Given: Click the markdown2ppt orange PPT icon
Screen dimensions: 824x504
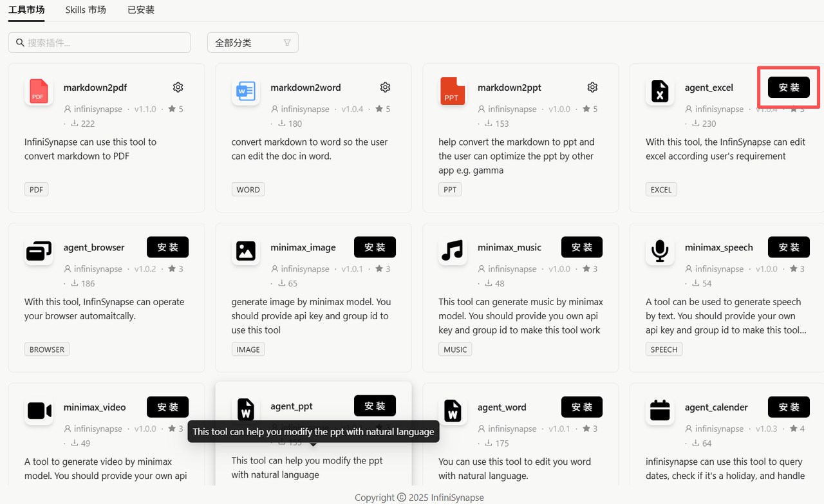Looking at the screenshot, I should (453, 91).
